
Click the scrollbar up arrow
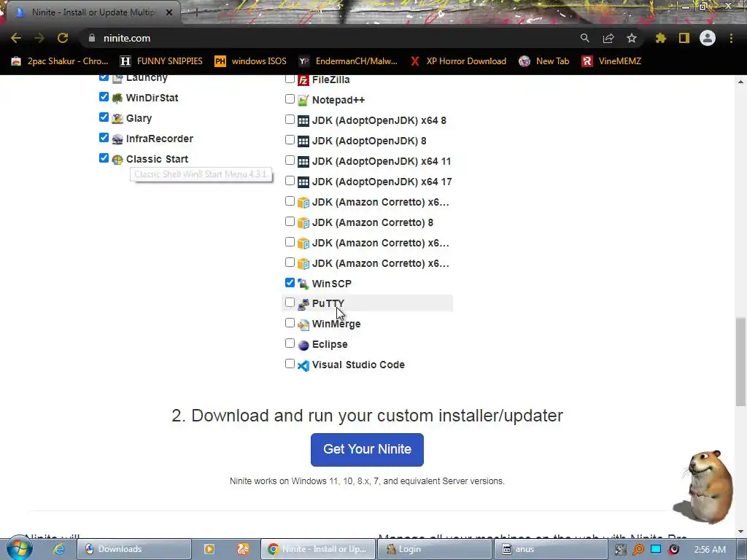(740, 82)
